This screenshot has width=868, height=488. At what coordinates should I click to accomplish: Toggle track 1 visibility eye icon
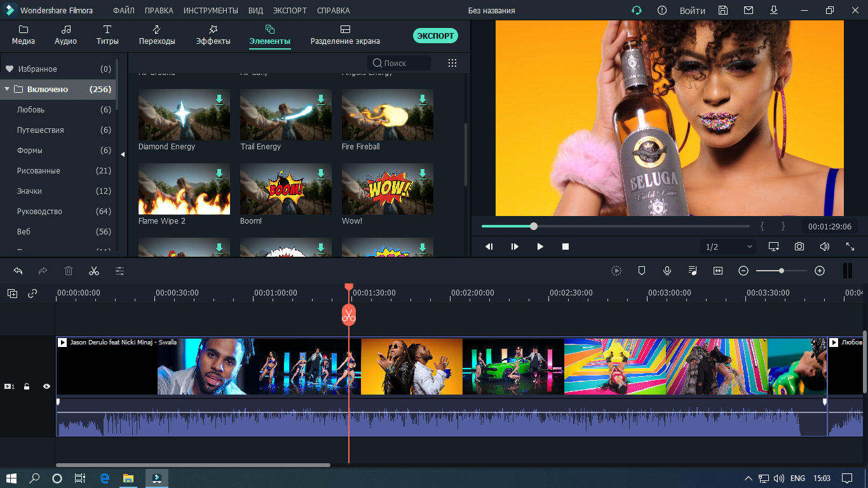coord(46,386)
